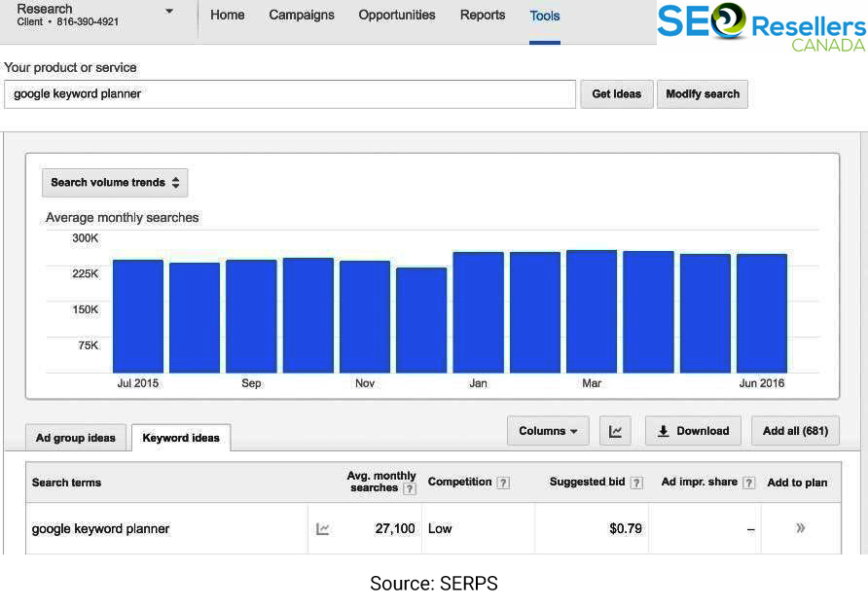
Task: Click the Modify search button
Action: (x=703, y=94)
